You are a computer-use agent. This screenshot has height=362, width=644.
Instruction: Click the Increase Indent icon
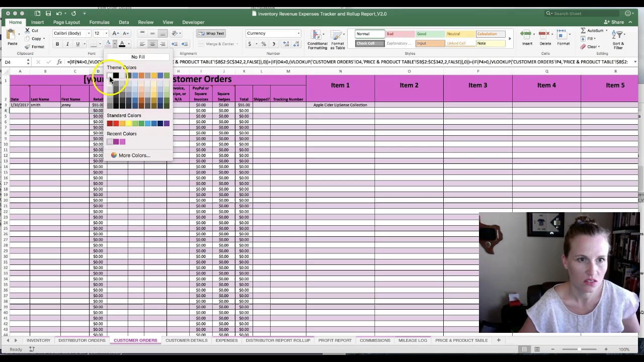pyautogui.click(x=185, y=44)
